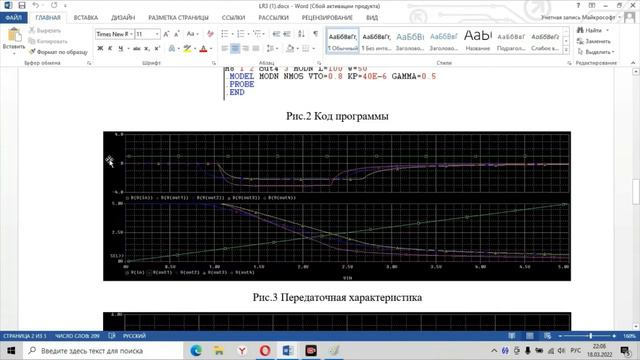
Task: Switch to web layout view
Action: (x=547, y=336)
